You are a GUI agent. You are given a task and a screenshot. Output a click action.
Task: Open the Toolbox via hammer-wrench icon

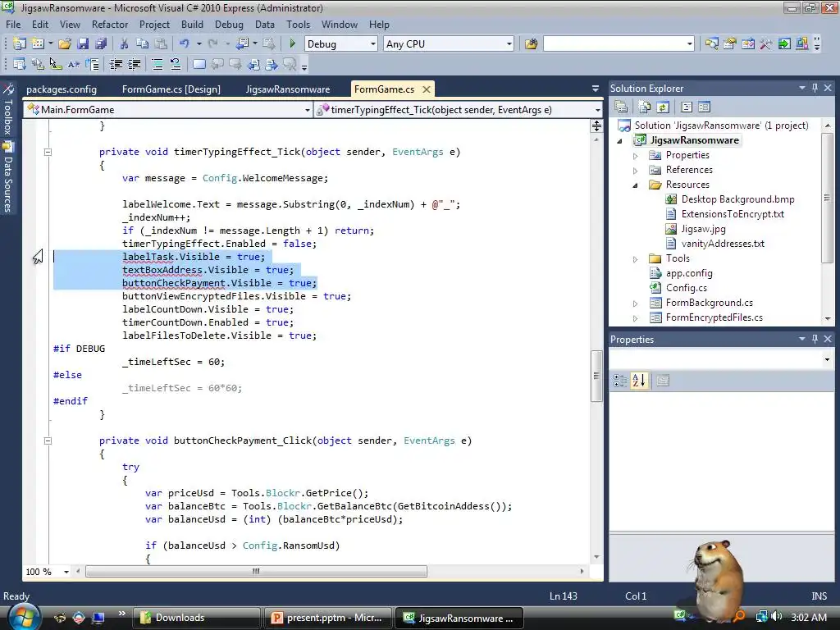coord(766,44)
